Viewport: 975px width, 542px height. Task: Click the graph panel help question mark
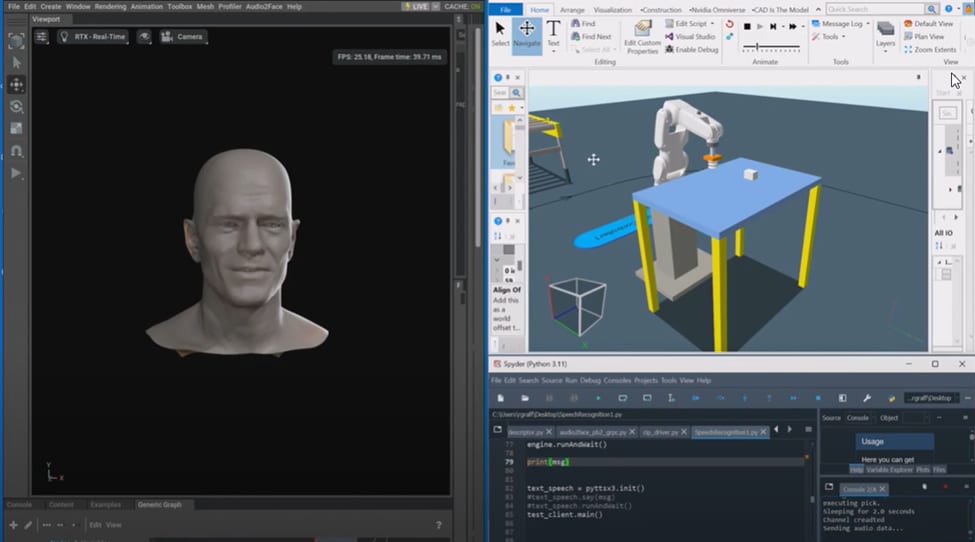pos(438,525)
